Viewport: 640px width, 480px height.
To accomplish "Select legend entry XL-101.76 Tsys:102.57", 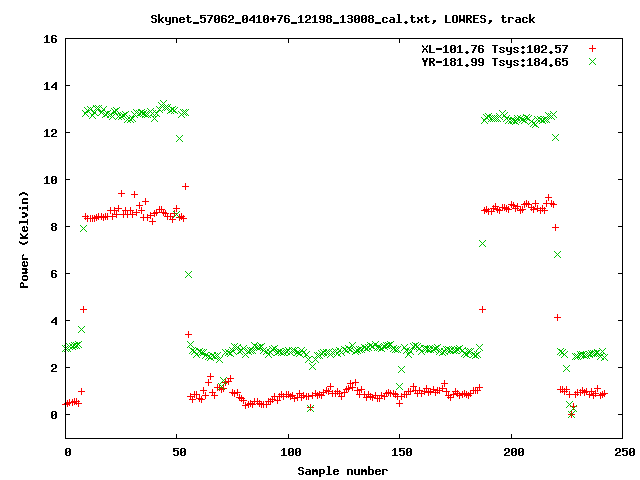I will 495,49.
